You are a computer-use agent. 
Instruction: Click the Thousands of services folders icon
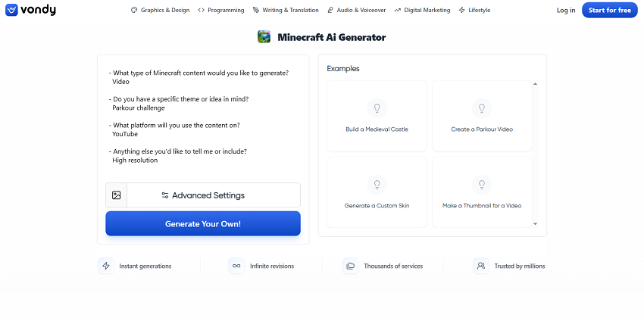pyautogui.click(x=350, y=266)
